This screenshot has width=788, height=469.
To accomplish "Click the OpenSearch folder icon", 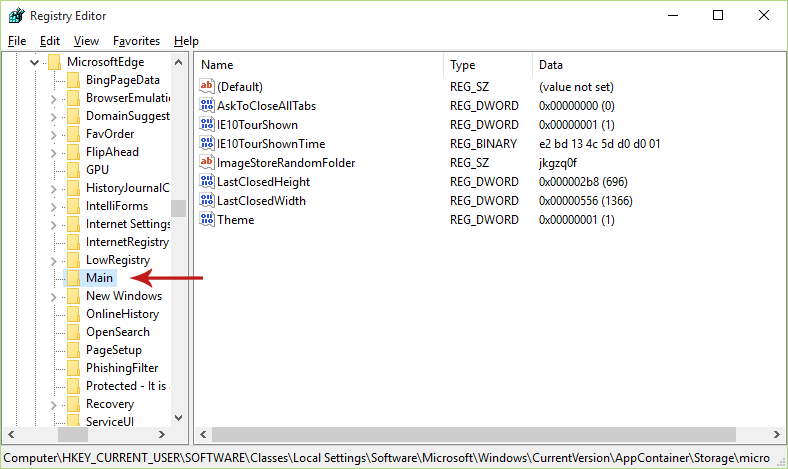I will (x=73, y=332).
